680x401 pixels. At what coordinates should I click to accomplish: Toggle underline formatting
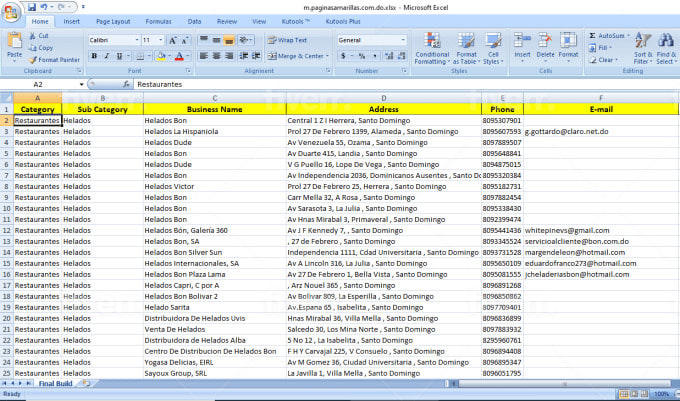[x=119, y=56]
